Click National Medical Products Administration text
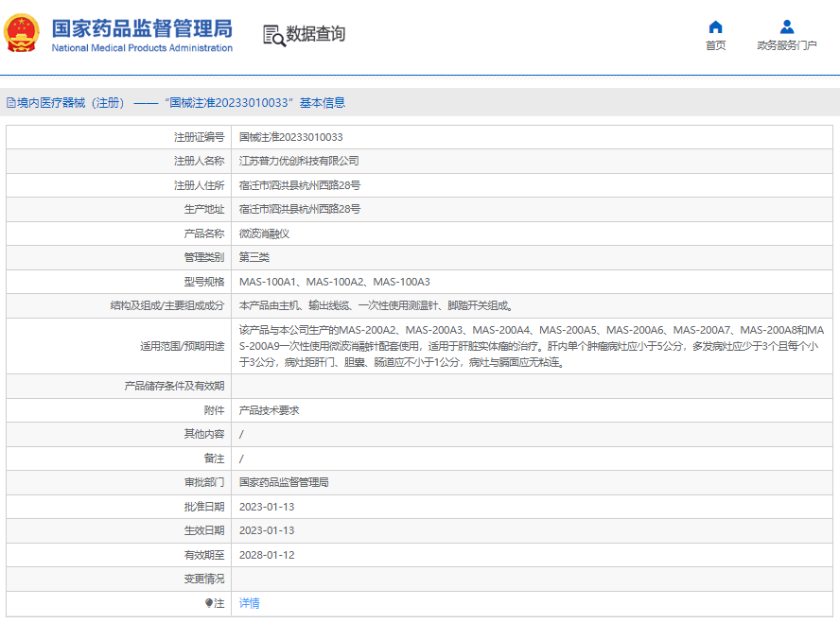 pos(142,48)
